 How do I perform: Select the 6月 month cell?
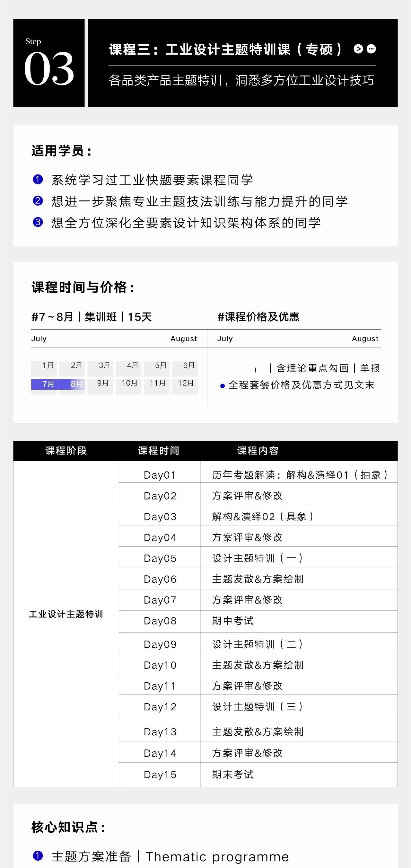coord(185,369)
